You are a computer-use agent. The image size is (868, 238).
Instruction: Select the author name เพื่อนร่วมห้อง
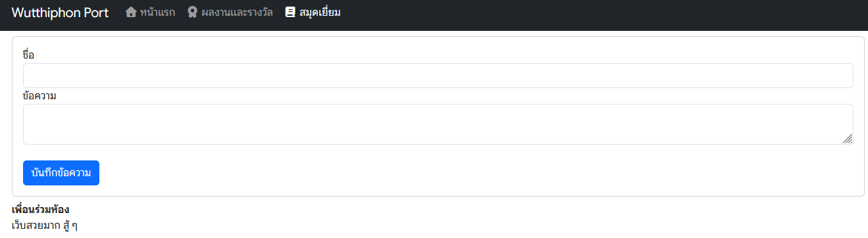point(41,209)
